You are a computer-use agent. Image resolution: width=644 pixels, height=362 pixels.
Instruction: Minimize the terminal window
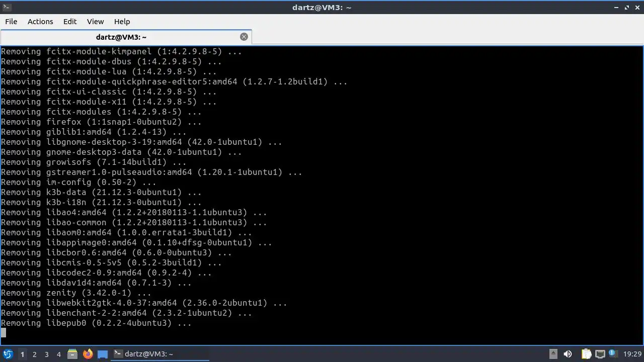pyautogui.click(x=617, y=7)
